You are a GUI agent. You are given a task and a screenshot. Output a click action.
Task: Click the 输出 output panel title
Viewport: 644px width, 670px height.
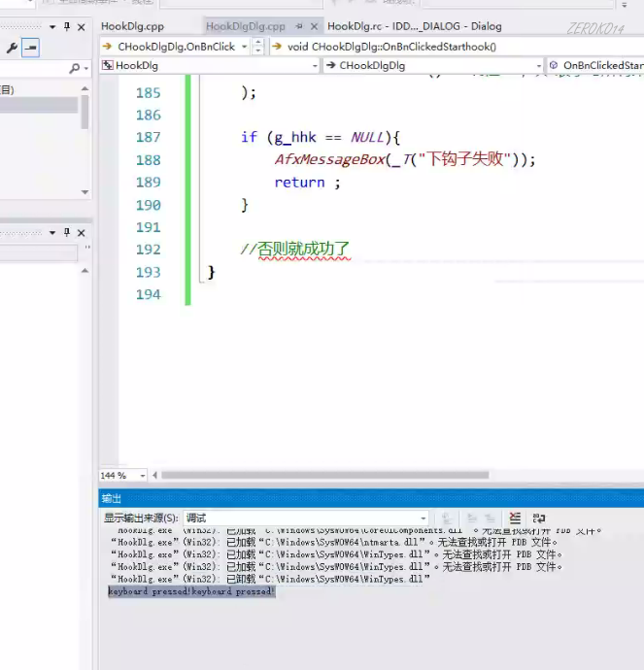[x=111, y=498]
